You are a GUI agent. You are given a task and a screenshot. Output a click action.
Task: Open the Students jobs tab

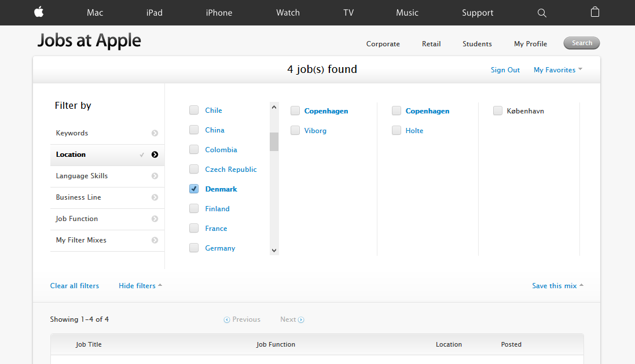[477, 44]
